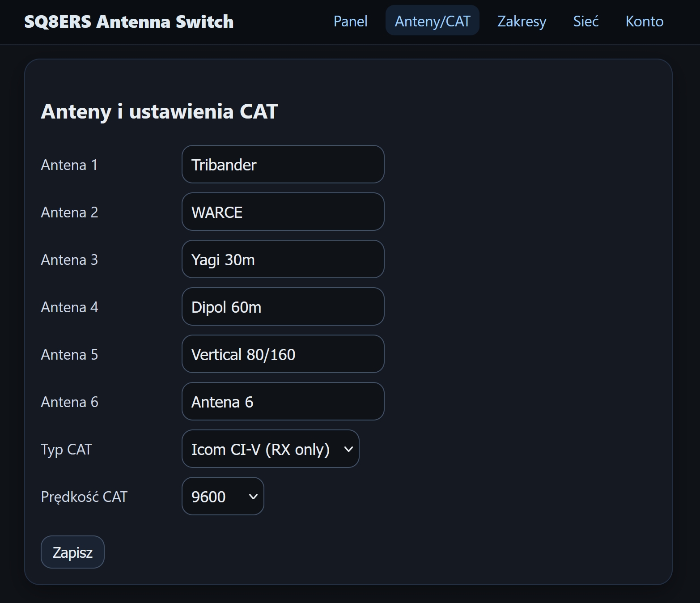
Task: Click the Antena 1 label text
Action: click(x=69, y=165)
